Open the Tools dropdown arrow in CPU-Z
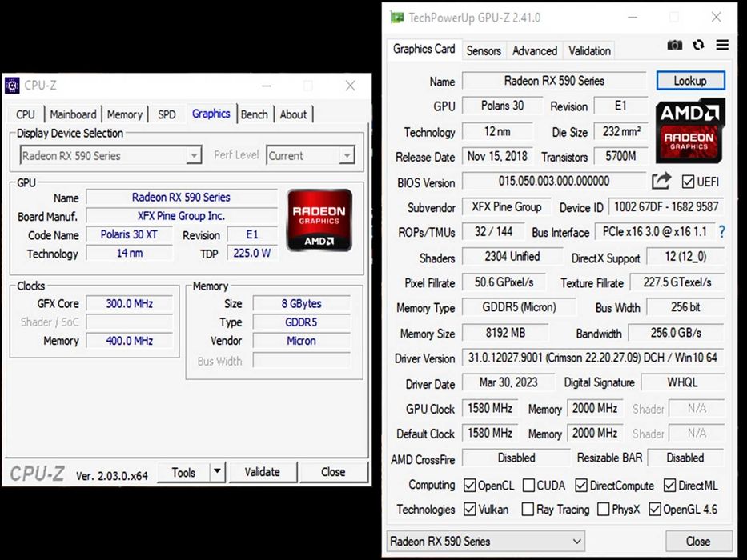This screenshot has width=747, height=560. pyautogui.click(x=217, y=471)
